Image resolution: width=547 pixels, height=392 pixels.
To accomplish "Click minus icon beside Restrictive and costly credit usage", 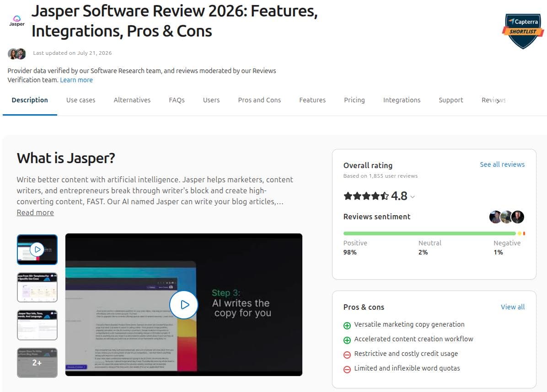I will [x=347, y=355].
